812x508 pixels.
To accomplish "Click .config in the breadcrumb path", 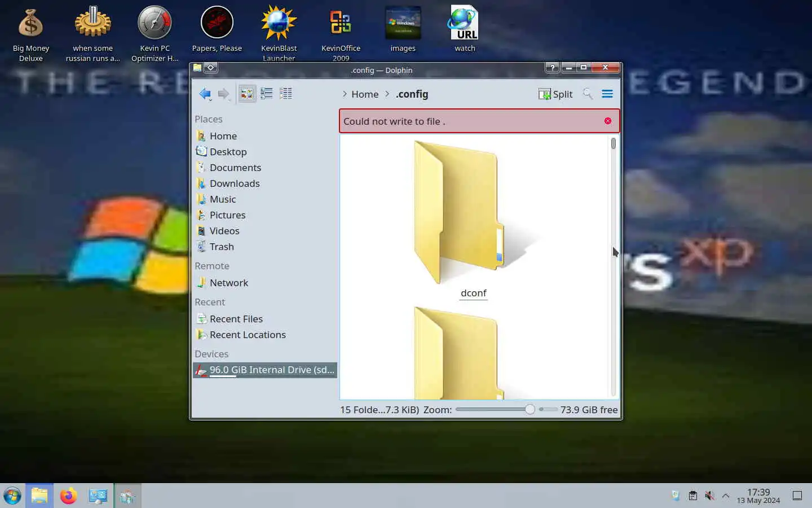I will coord(412,94).
